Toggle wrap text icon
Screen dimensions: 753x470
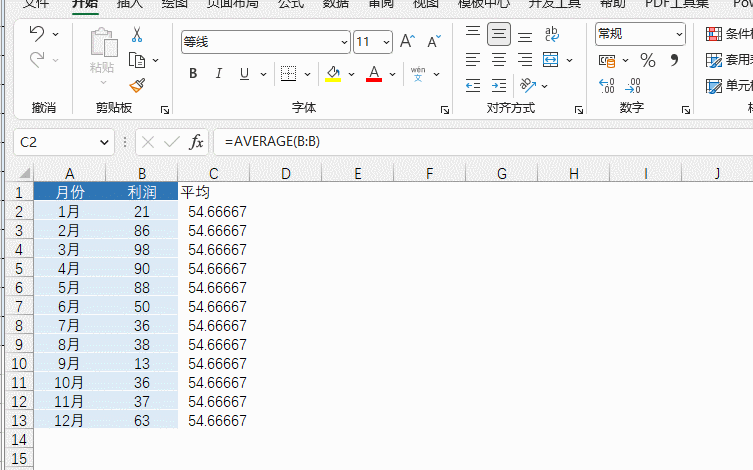click(x=551, y=34)
